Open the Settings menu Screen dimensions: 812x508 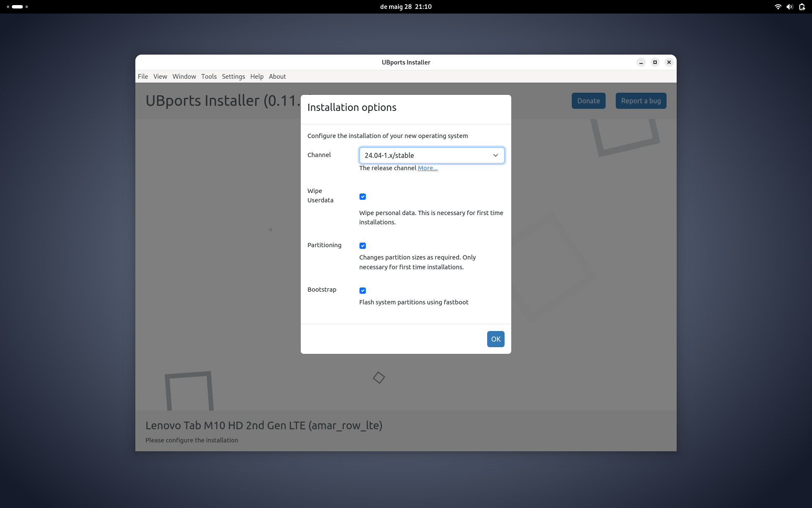(x=233, y=77)
